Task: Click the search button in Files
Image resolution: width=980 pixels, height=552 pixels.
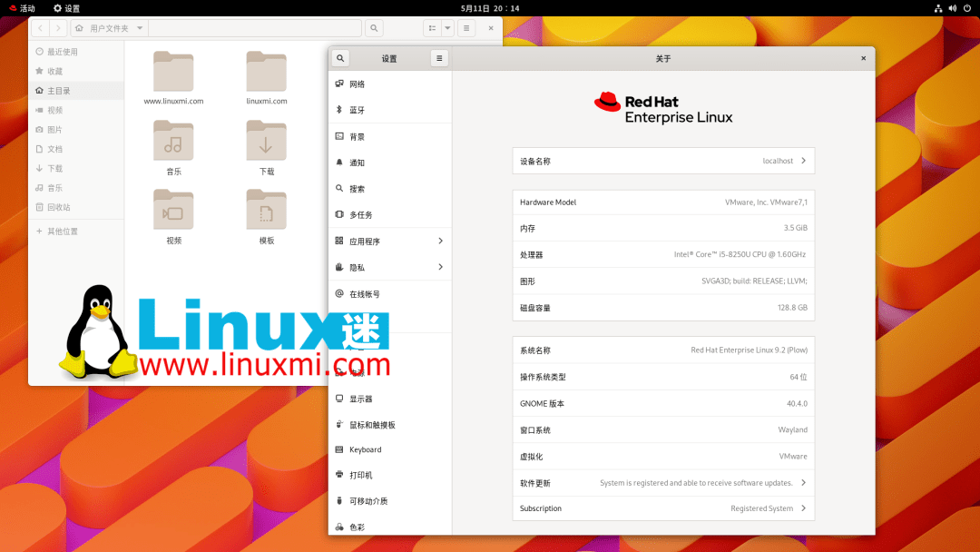Action: [x=374, y=28]
